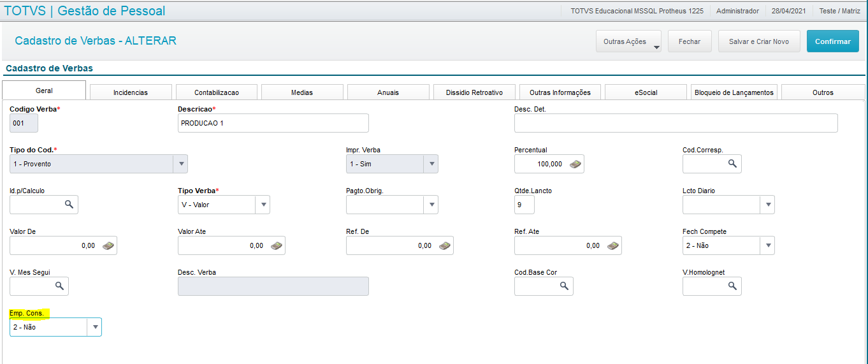
Task: Click Salvar e Criar Novo button
Action: (759, 41)
